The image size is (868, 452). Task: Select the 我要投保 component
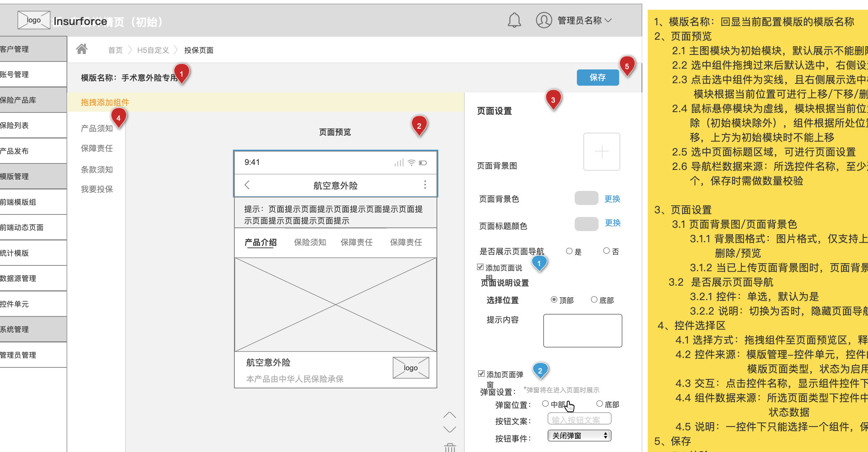97,189
